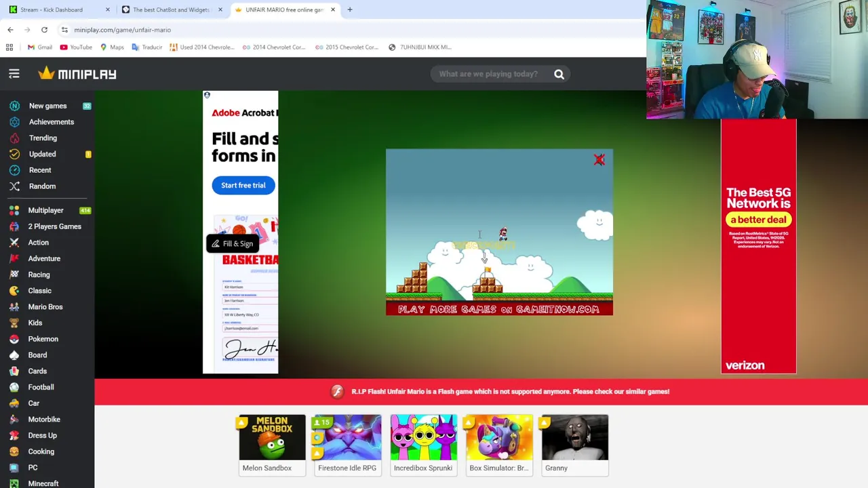
Task: Click 'Play more games on GameItNow' banner
Action: tap(499, 309)
